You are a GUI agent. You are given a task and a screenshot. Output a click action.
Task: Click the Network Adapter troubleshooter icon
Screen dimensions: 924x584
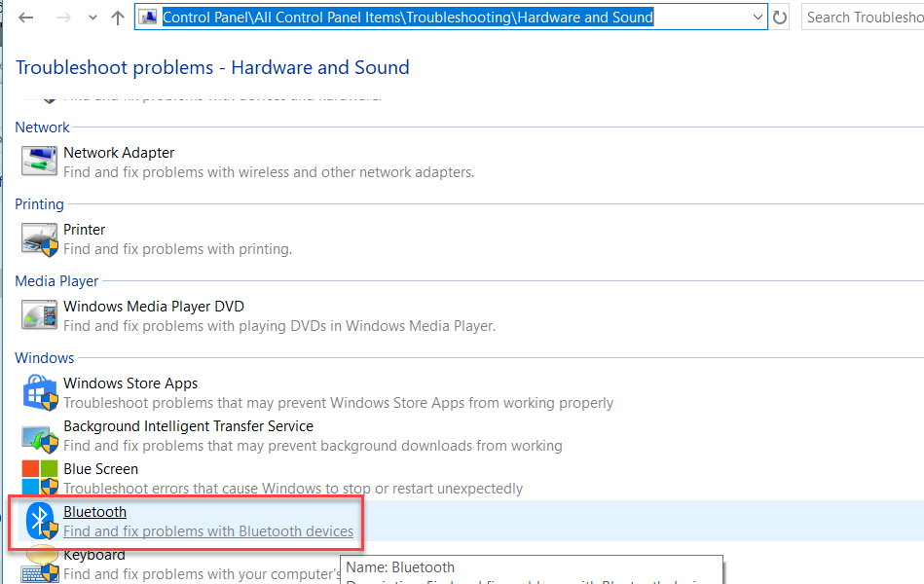40,162
